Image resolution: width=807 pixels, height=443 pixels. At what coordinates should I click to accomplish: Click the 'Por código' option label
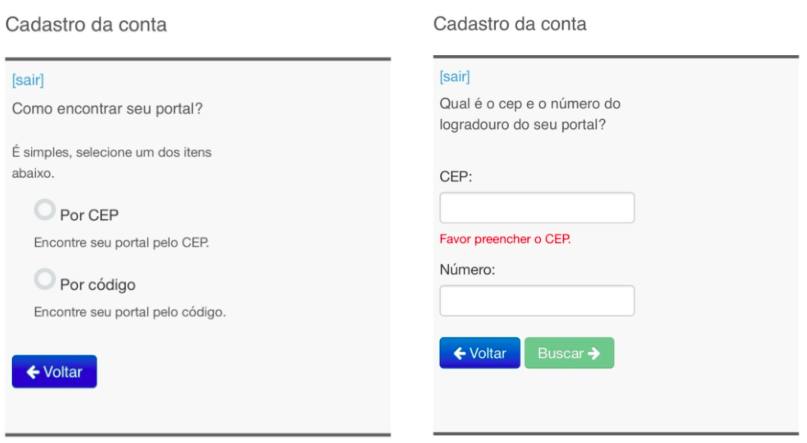click(98, 285)
